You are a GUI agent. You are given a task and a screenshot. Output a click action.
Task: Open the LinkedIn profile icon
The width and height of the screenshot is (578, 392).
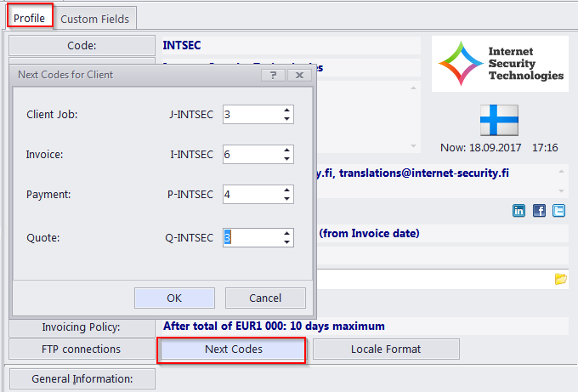click(519, 211)
